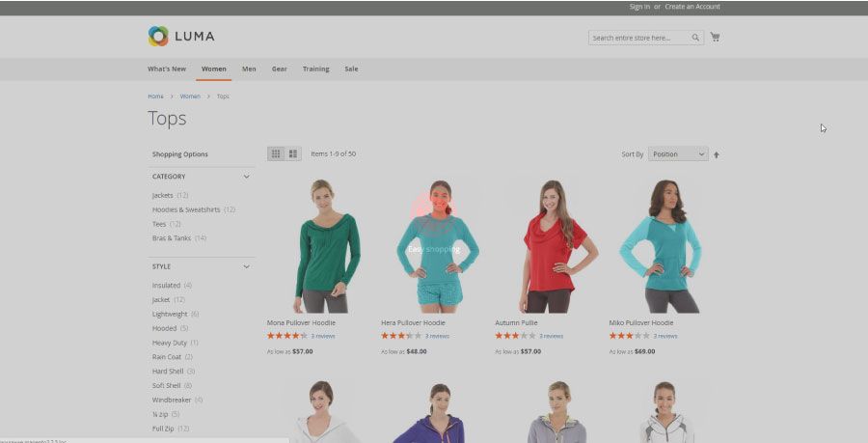The width and height of the screenshot is (868, 443).
Task: Open the shopping cart icon
Action: [x=716, y=37]
